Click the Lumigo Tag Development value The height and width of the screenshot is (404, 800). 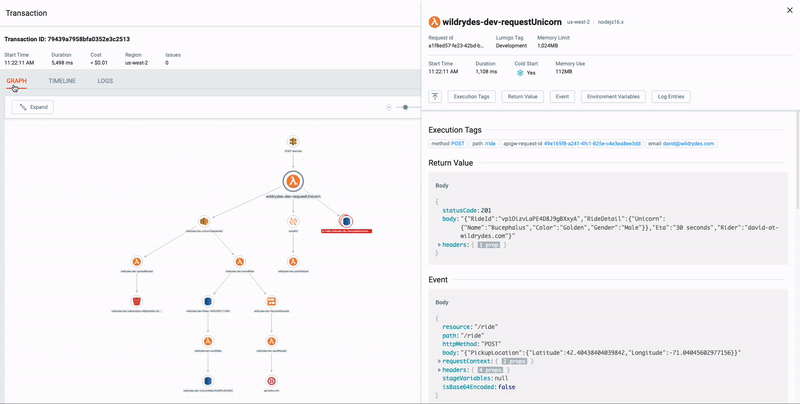pyautogui.click(x=511, y=45)
